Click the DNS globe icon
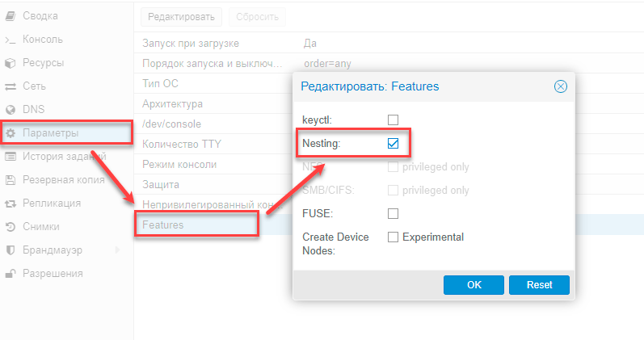Image resolution: width=644 pixels, height=340 pixels. point(11,110)
